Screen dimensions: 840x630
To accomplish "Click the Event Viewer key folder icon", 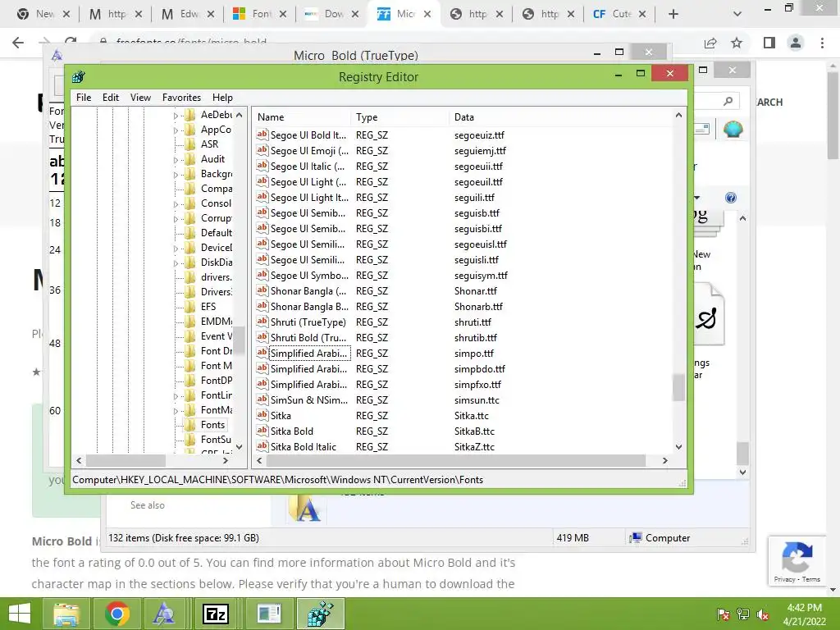I will [189, 336].
